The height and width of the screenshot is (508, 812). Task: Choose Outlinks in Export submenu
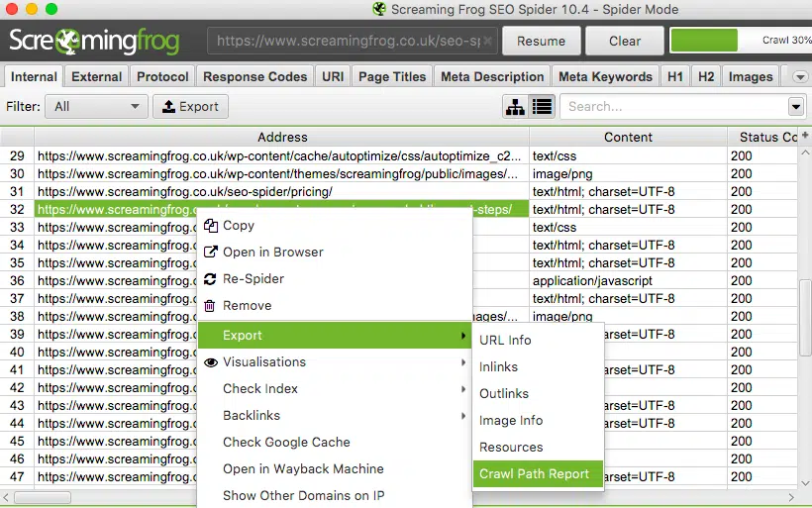pyautogui.click(x=538, y=393)
